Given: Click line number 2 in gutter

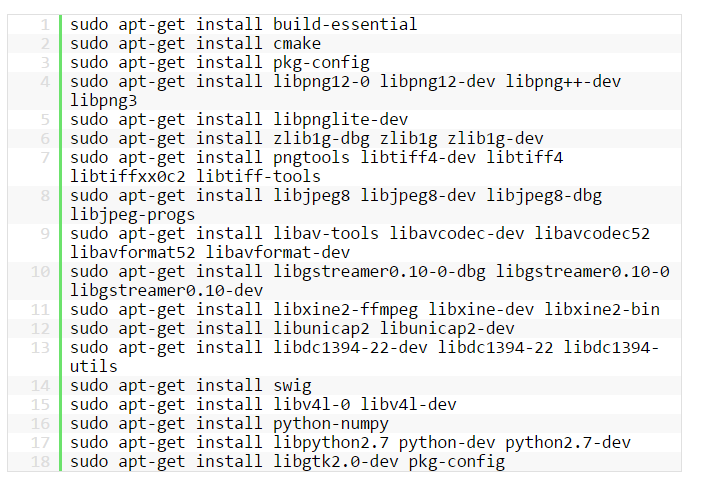Looking at the screenshot, I should coord(46,43).
